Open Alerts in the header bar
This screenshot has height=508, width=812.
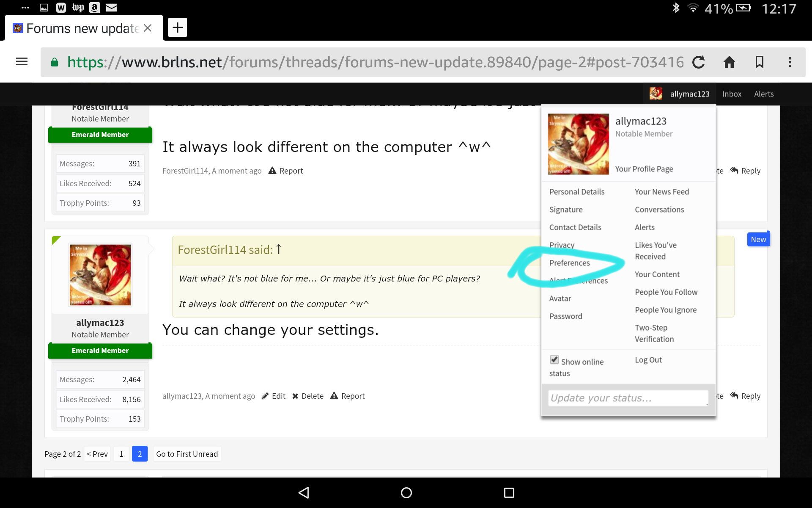[764, 94]
